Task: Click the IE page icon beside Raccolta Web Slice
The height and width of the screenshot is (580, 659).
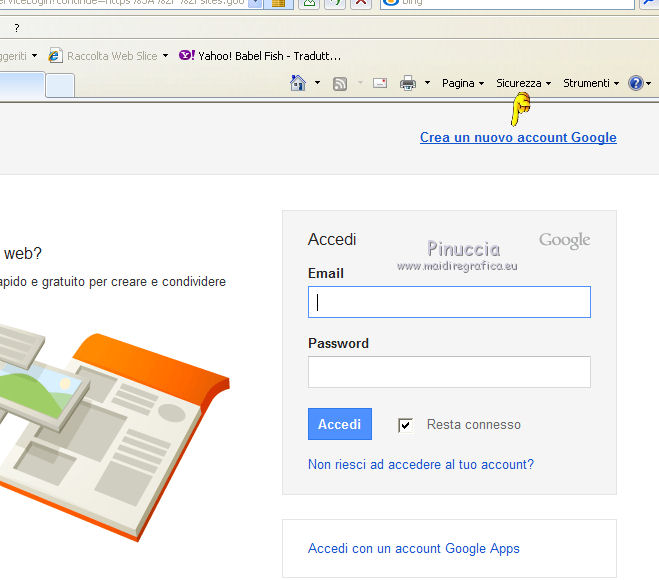Action: (x=55, y=55)
